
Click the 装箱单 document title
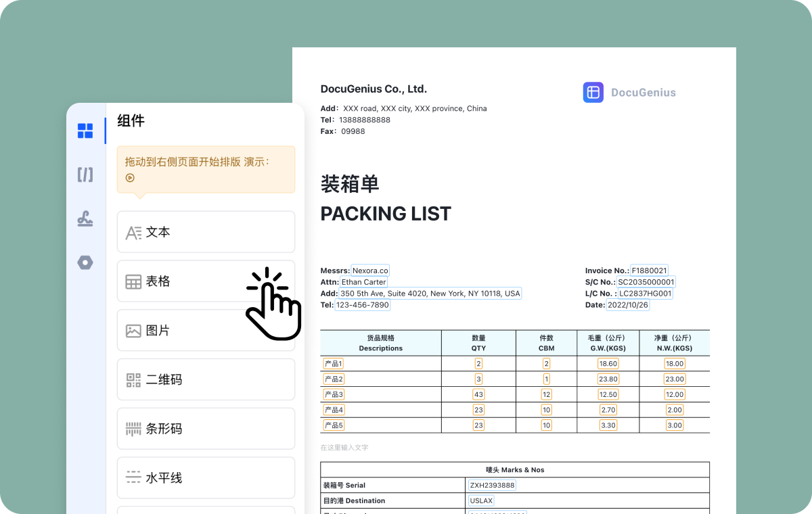(x=350, y=184)
